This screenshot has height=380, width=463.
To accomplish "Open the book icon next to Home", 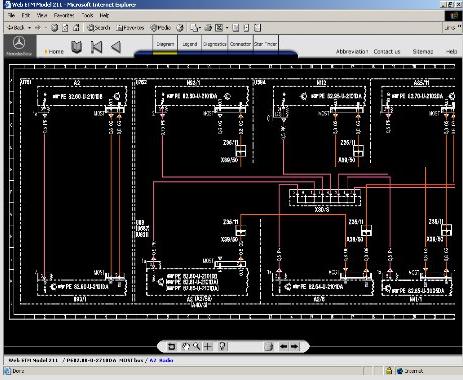I will tap(77, 47).
